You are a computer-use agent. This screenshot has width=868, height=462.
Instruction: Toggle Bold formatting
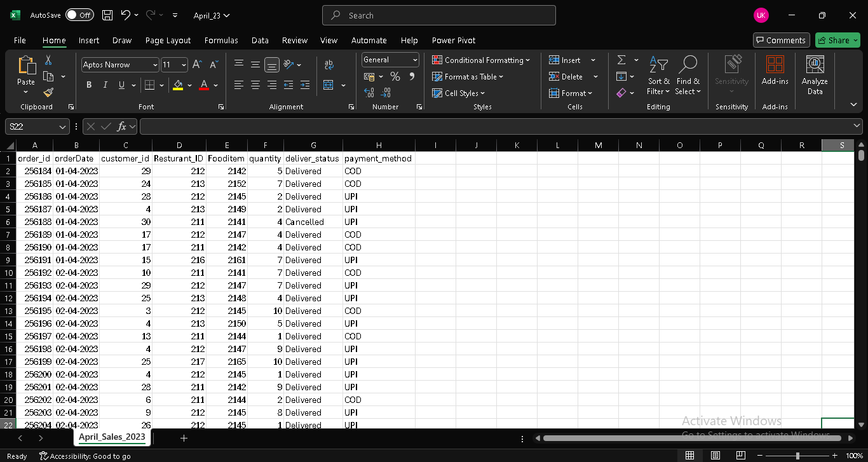pos(89,85)
